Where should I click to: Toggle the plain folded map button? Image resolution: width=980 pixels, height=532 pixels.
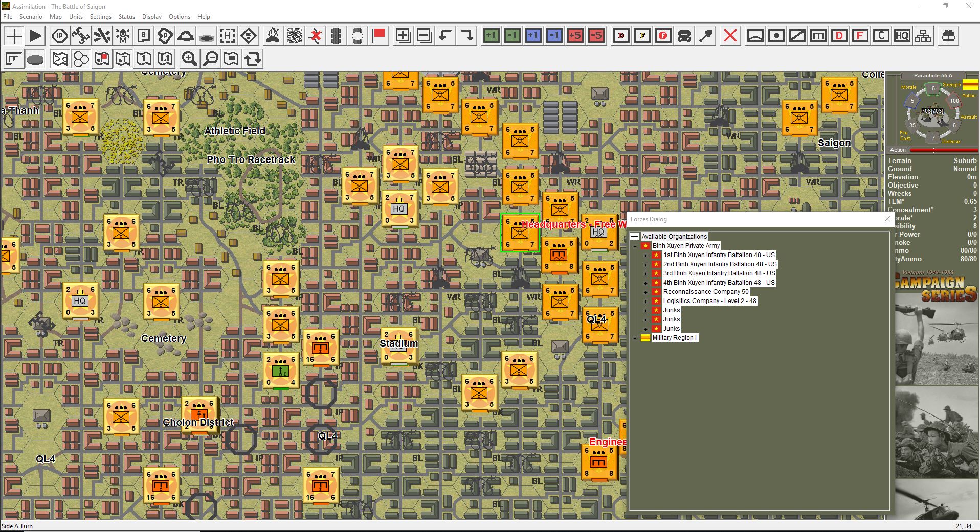pyautogui.click(x=60, y=59)
